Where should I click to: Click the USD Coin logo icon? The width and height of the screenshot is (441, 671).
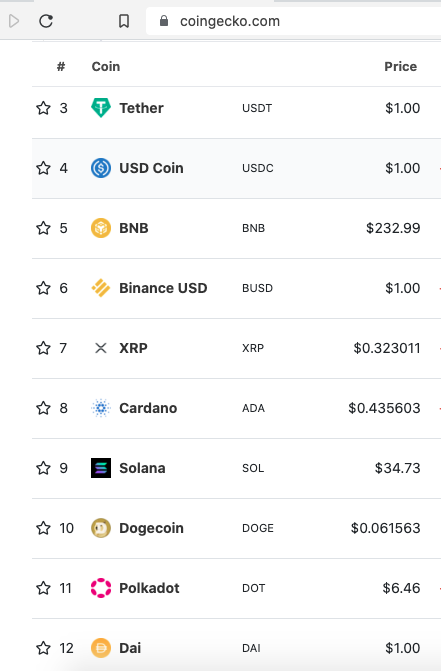pyautogui.click(x=101, y=168)
